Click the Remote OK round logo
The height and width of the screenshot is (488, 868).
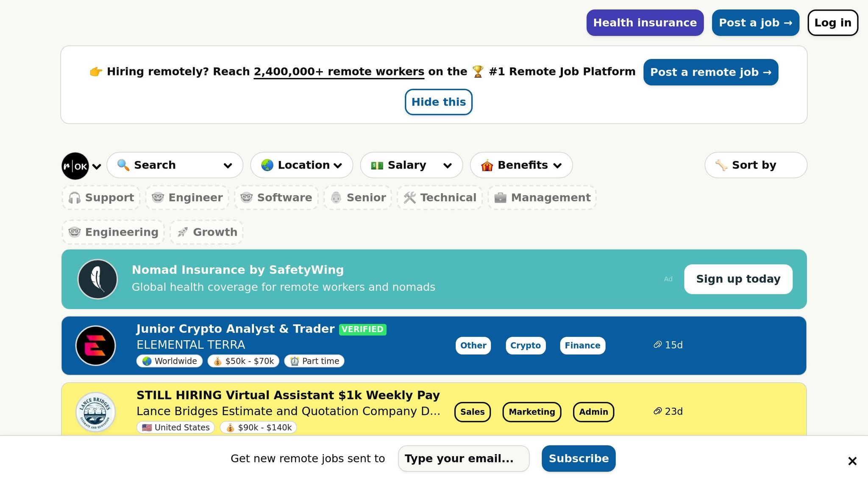[x=75, y=166]
